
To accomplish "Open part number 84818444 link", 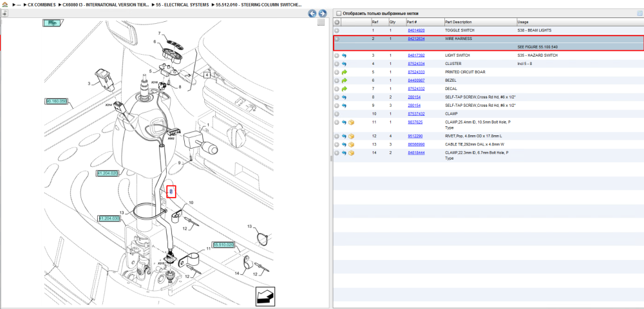I will tap(416, 153).
